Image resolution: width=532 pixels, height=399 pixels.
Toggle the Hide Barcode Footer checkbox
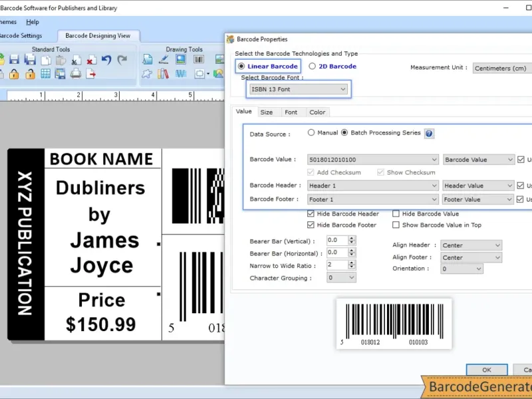click(311, 225)
